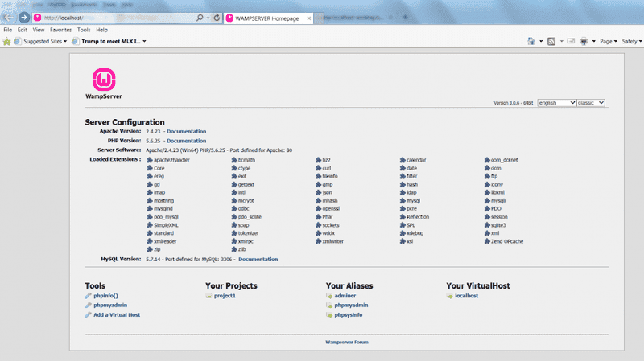
Task: Click the project1 folder icon
Action: 208,296
